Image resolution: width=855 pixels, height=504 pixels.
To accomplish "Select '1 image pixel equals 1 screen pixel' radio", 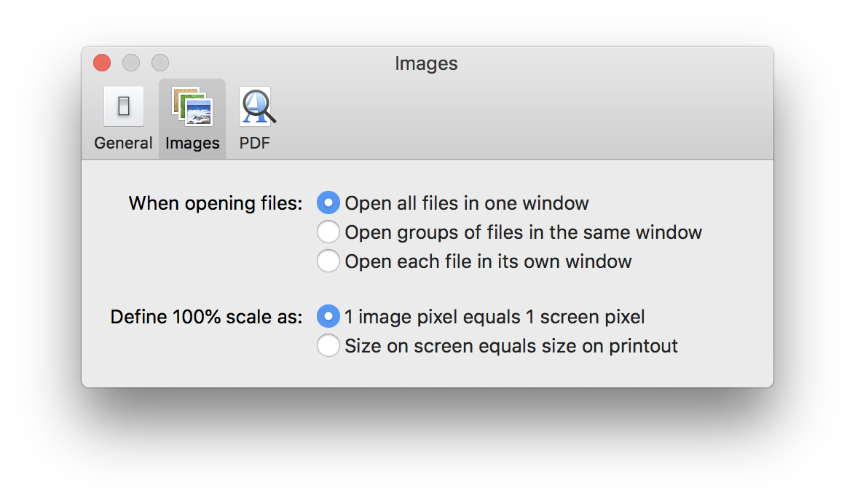I will tap(328, 317).
